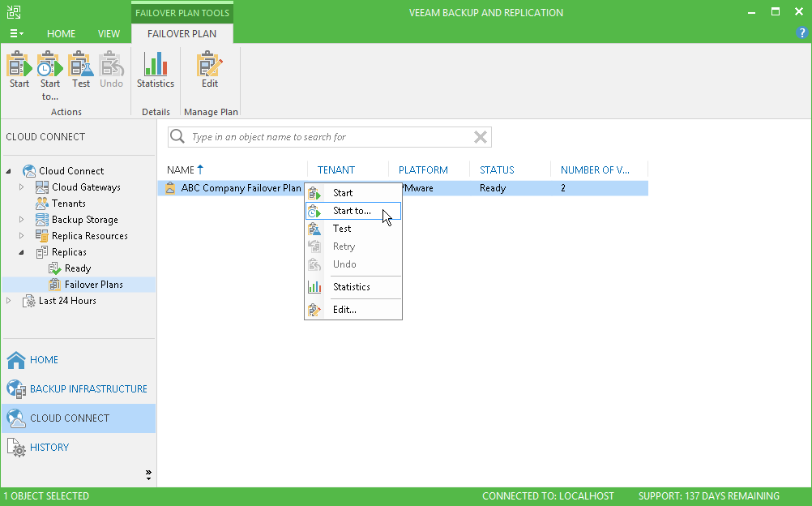Click the Replica Resources icon in tree
This screenshot has height=506, width=812.
pos(42,235)
